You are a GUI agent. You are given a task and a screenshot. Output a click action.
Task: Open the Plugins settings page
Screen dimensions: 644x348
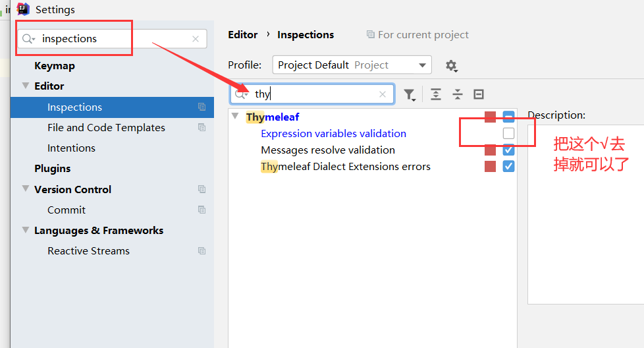pyautogui.click(x=52, y=169)
